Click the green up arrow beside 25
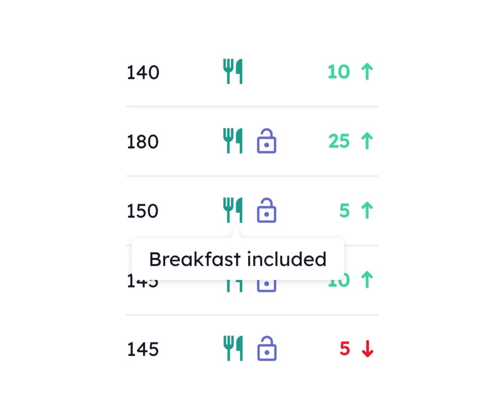Viewport: 504px width, 420px height. tap(367, 141)
